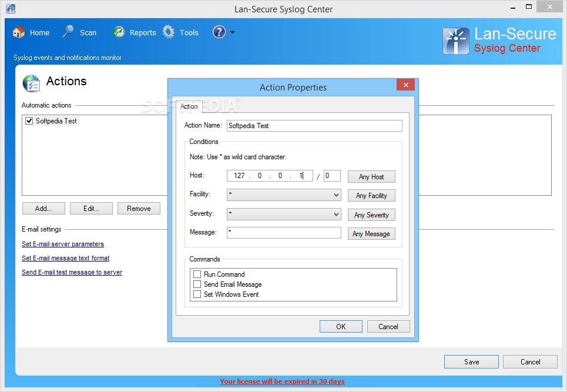The height and width of the screenshot is (392, 567).
Task: Open the Tools menu label
Action: (x=189, y=32)
